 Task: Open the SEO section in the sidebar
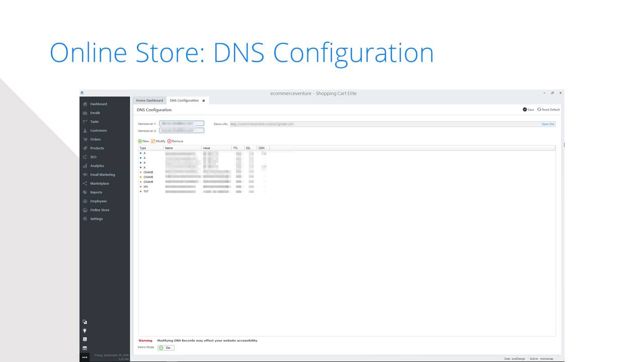click(x=93, y=157)
